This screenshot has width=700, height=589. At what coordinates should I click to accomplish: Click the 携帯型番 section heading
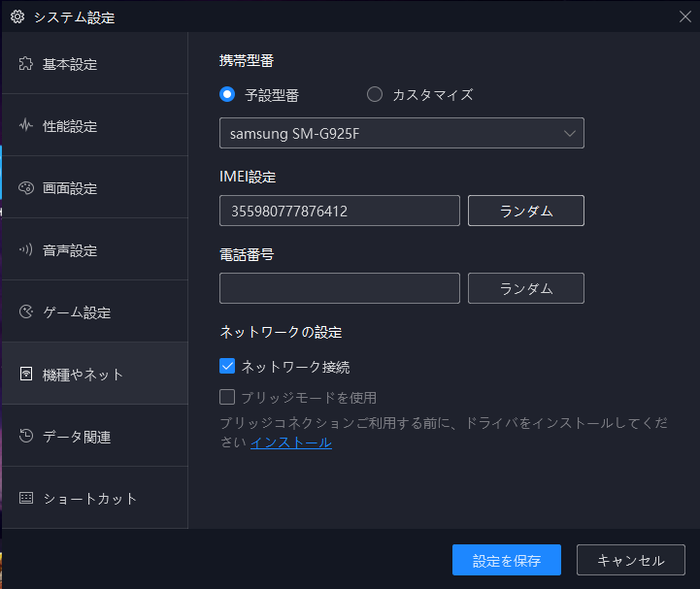point(247,61)
